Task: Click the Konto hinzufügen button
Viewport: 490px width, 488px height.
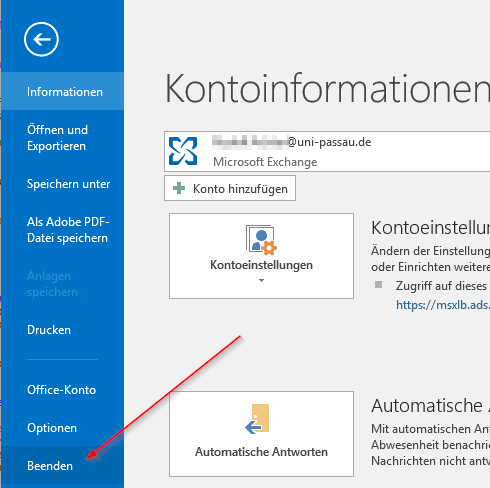Action: point(230,188)
